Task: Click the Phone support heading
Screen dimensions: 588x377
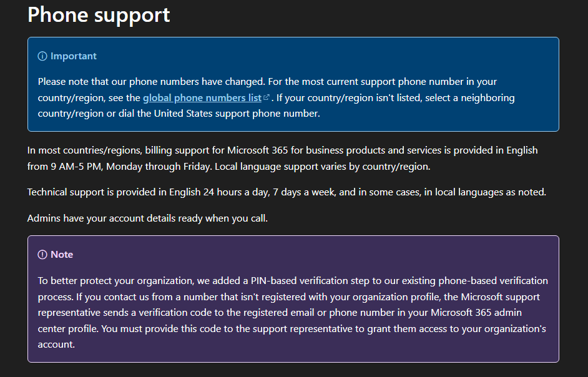Action: coord(99,15)
